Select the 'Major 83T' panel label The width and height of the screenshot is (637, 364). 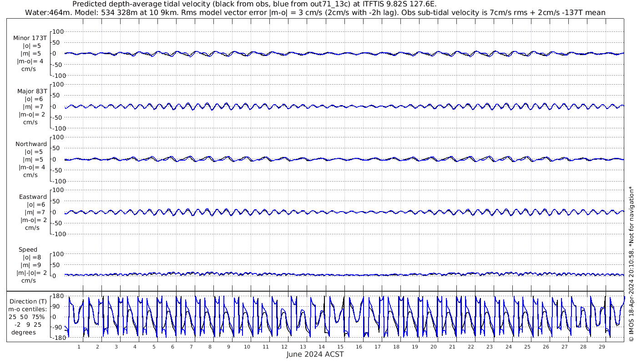[32, 91]
